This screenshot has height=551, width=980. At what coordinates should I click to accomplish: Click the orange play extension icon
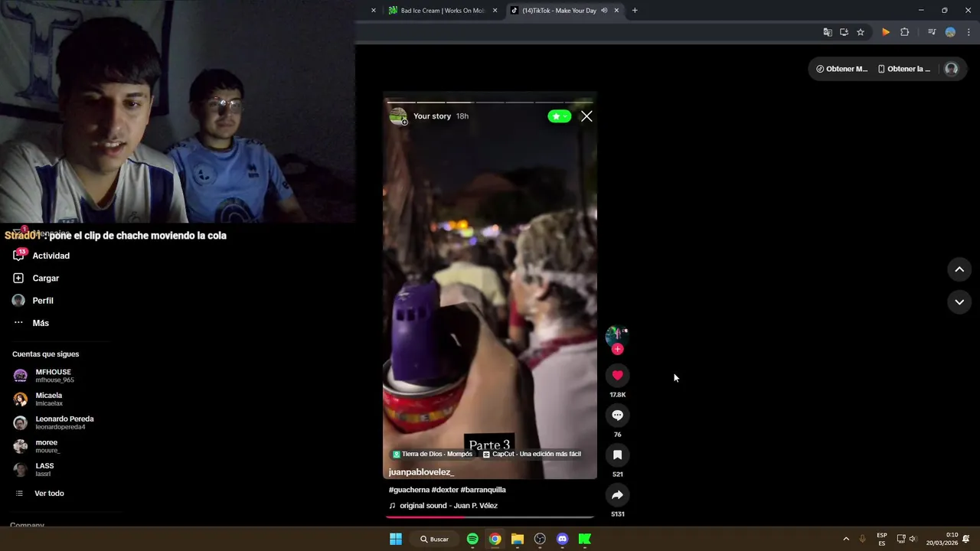(886, 32)
